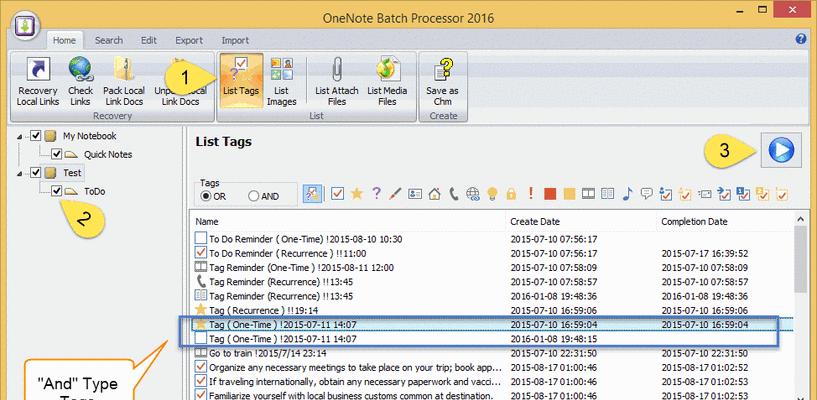
Task: Sort by Completion Date column header
Action: tap(725, 221)
